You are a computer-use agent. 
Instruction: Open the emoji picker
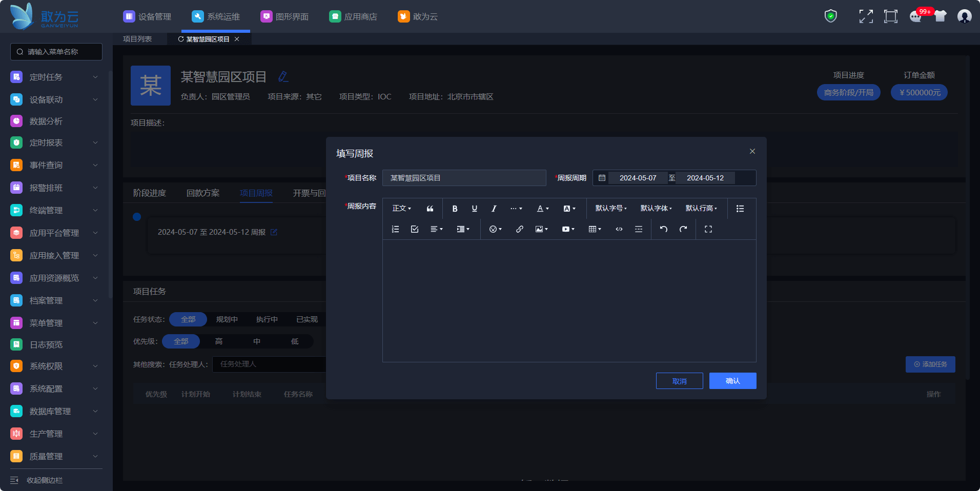tap(495, 229)
